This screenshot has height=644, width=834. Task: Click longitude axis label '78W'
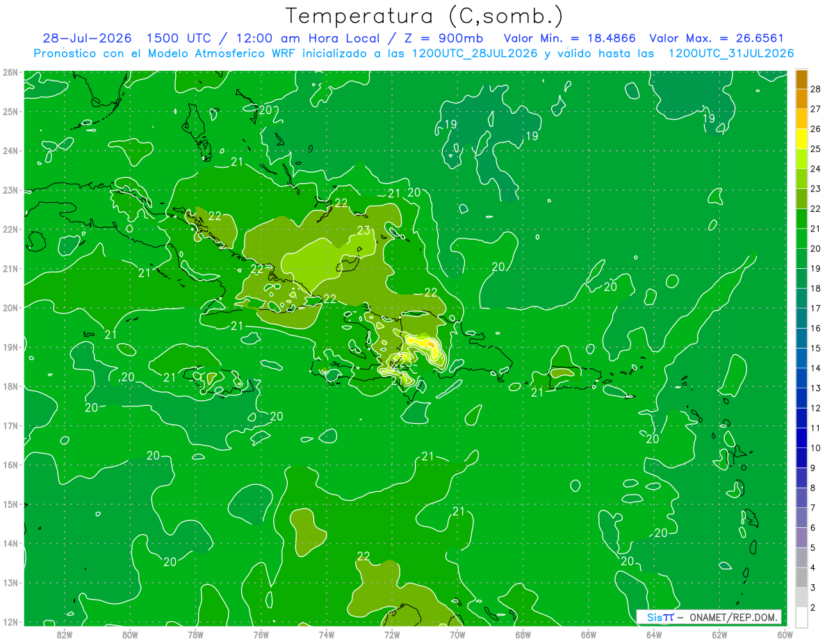[195, 634]
